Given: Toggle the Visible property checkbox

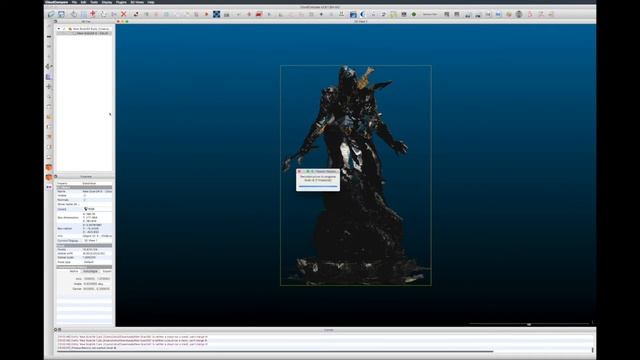Looking at the screenshot, I should [x=85, y=196].
